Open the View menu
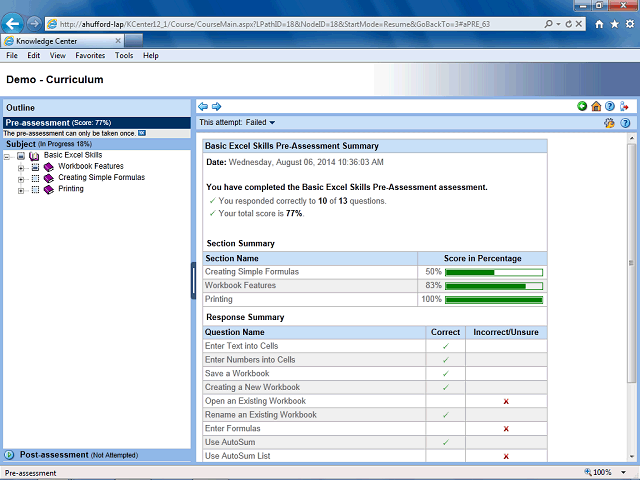Screen dimensions: 640x480 click(x=58, y=56)
